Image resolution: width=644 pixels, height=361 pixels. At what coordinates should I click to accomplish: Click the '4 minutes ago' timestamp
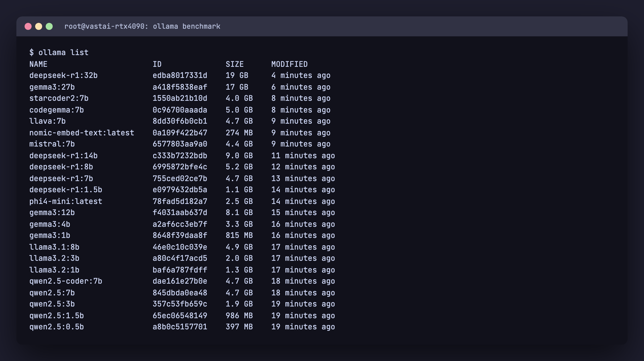coord(301,75)
